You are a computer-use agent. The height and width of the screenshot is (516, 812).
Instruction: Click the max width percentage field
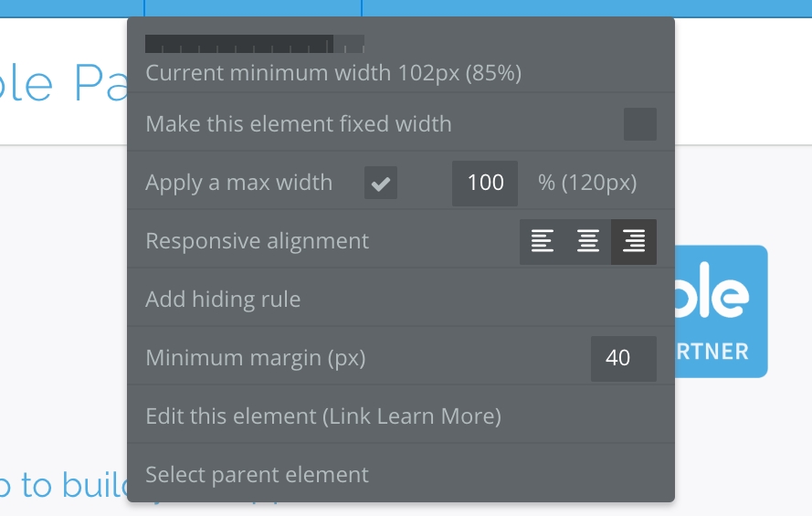click(x=485, y=183)
